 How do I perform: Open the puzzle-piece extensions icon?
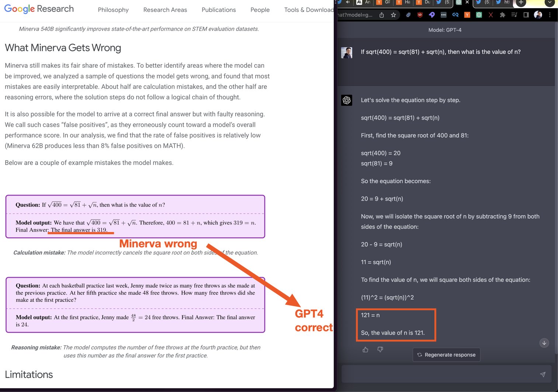click(x=502, y=15)
